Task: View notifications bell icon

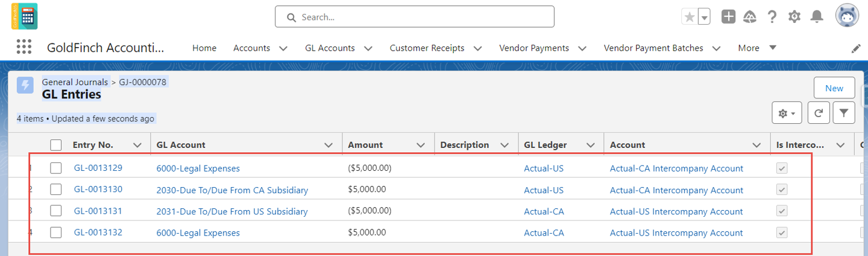Action: pos(817,17)
